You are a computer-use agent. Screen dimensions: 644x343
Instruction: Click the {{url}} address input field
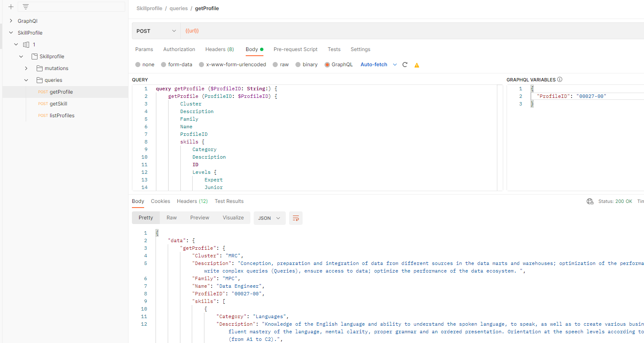pos(192,30)
